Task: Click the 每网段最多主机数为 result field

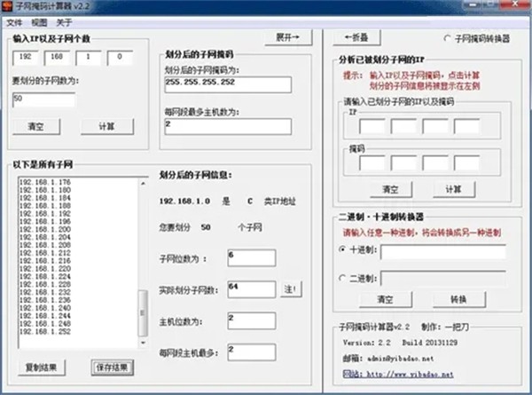Action: 228,127
